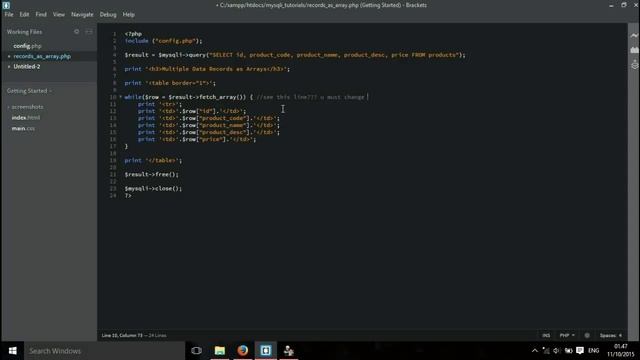This screenshot has width=640, height=360.
Task: Open the Find menu
Action: (41, 14)
